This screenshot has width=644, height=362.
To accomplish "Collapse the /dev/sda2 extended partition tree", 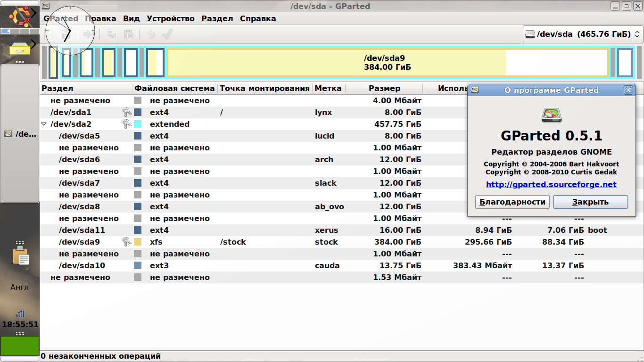I will [x=44, y=124].
